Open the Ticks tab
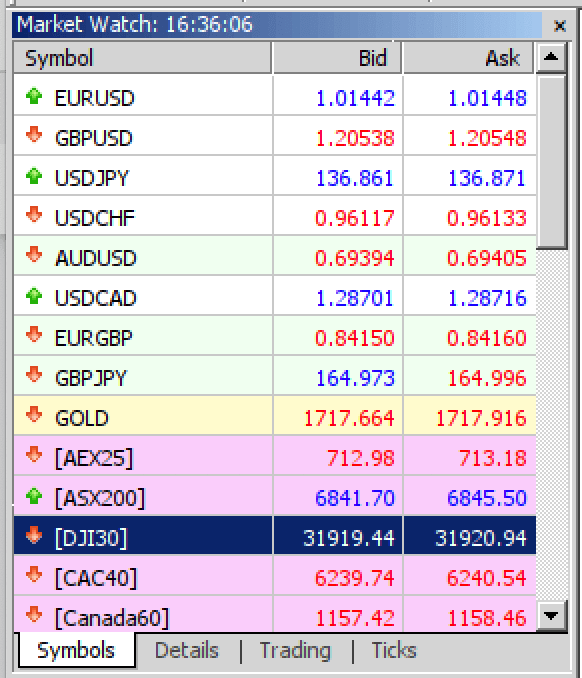 pos(394,650)
